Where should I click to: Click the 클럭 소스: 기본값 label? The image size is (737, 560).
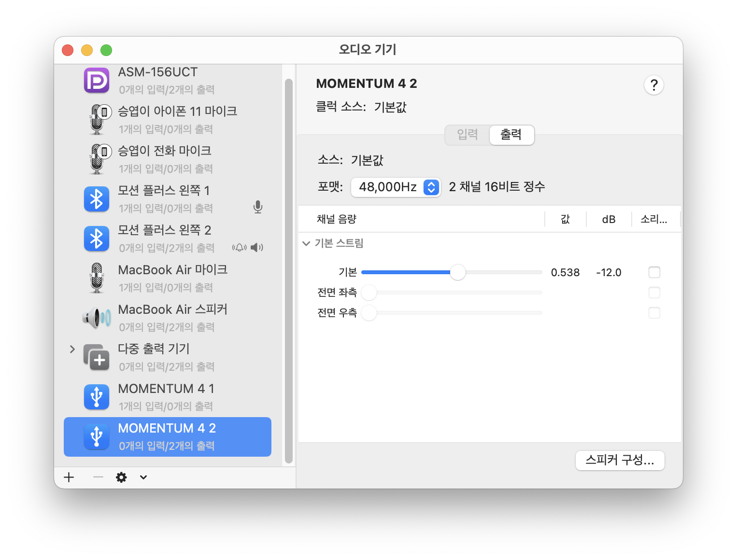[361, 107]
